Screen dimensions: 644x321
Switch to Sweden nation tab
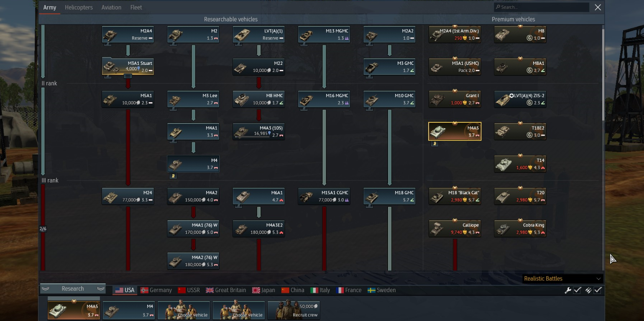coord(381,290)
